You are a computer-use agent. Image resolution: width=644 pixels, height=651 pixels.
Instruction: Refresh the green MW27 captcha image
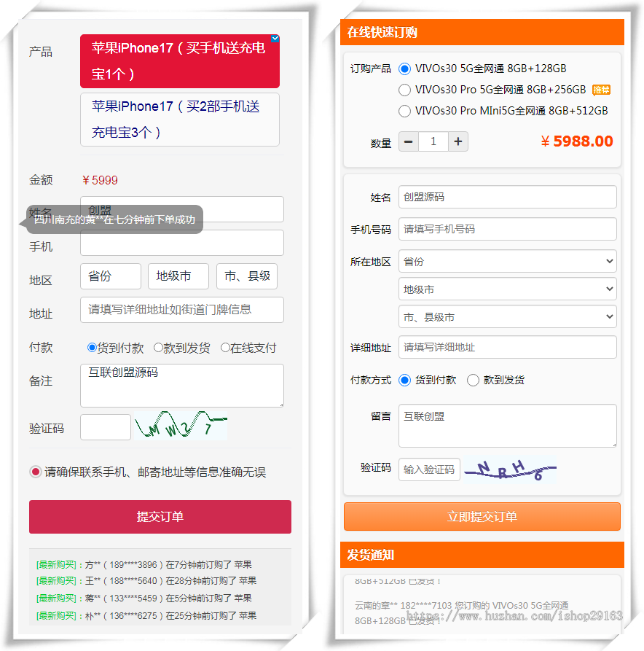(x=181, y=425)
